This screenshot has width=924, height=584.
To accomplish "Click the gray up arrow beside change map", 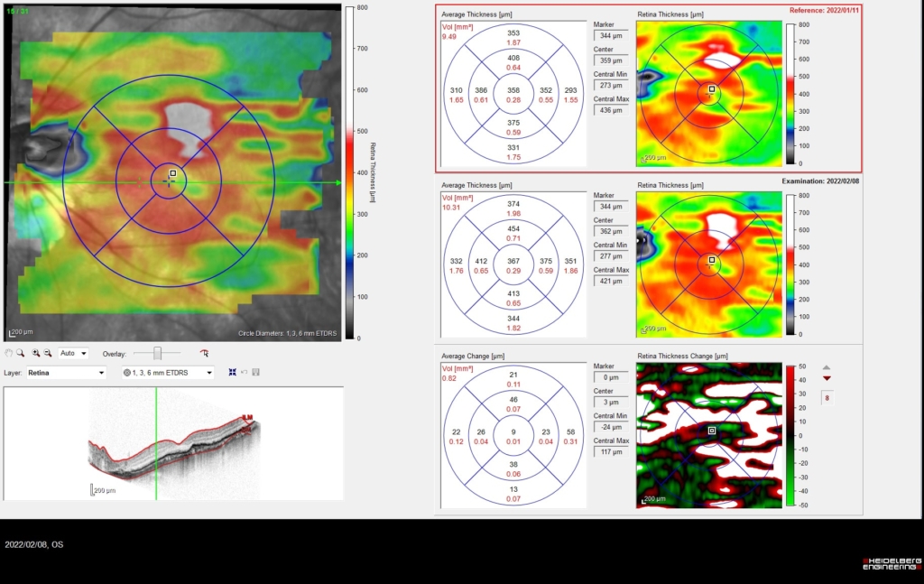I will [x=827, y=368].
